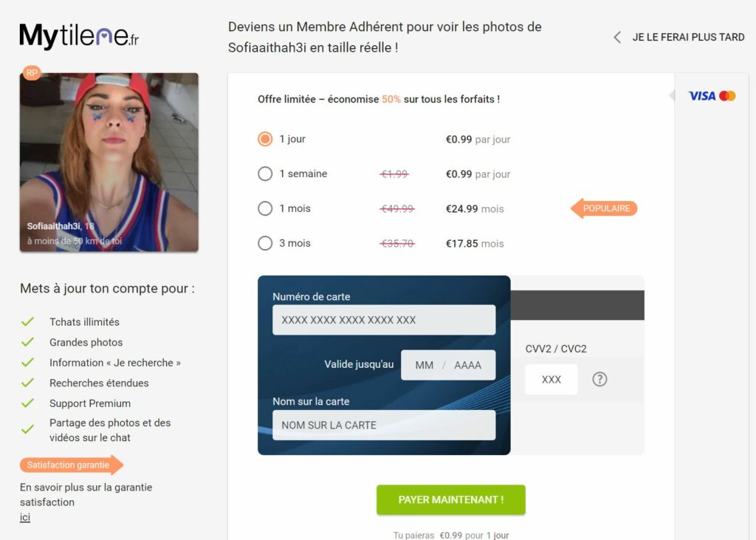756x540 pixels.
Task: Click the Numéro de carte input field
Action: coord(384,320)
